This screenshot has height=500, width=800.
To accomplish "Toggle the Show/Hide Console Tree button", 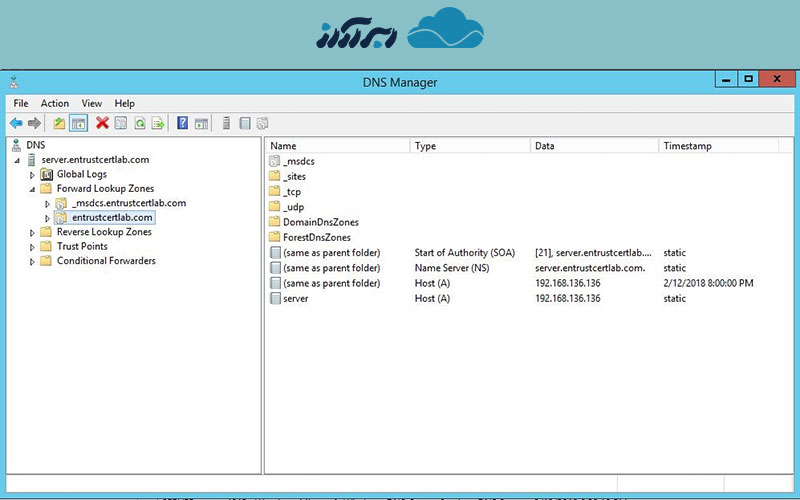I will coord(78,123).
